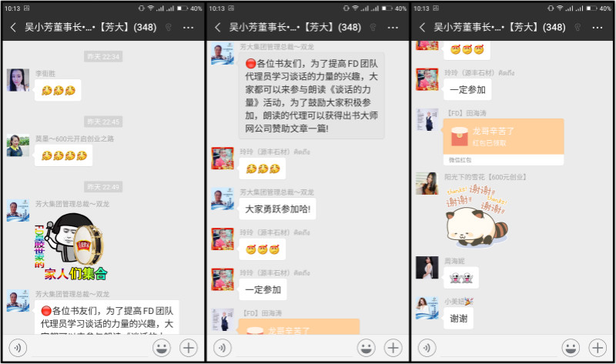Open the three-dot chat menu in the right panel
Image resolution: width=616 pixels, height=364 pixels.
[x=598, y=27]
